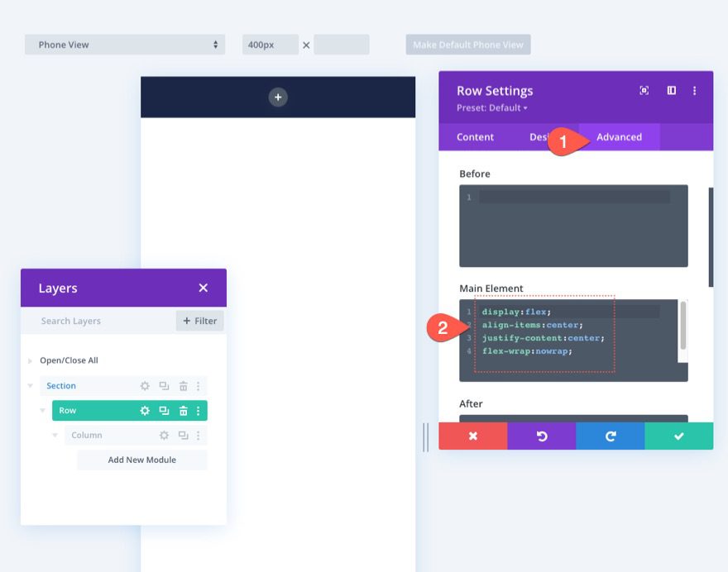This screenshot has height=572, width=728.
Task: Redo a change in Row Settings
Action: [610, 436]
